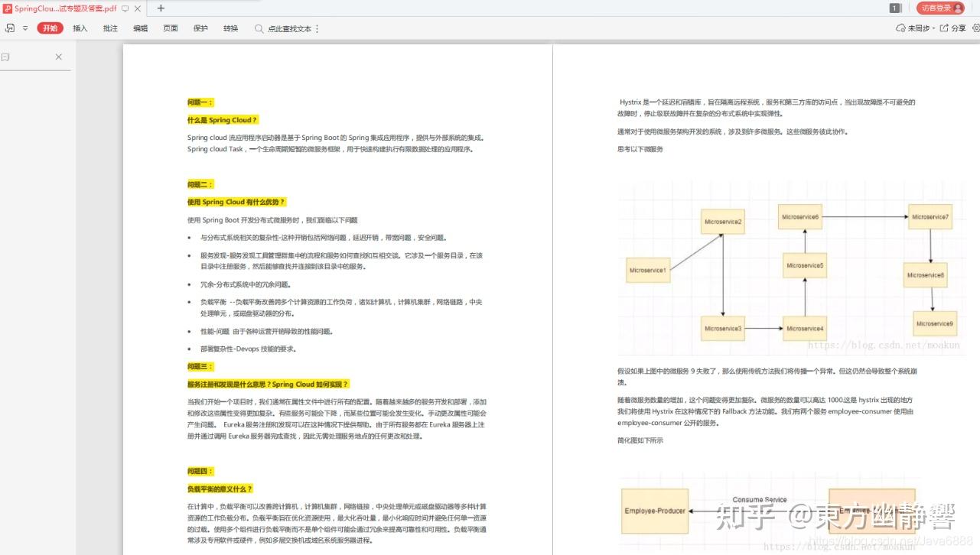This screenshot has width=980, height=555.
Task: Click the Microservice2 box in diagram
Action: coord(723,222)
